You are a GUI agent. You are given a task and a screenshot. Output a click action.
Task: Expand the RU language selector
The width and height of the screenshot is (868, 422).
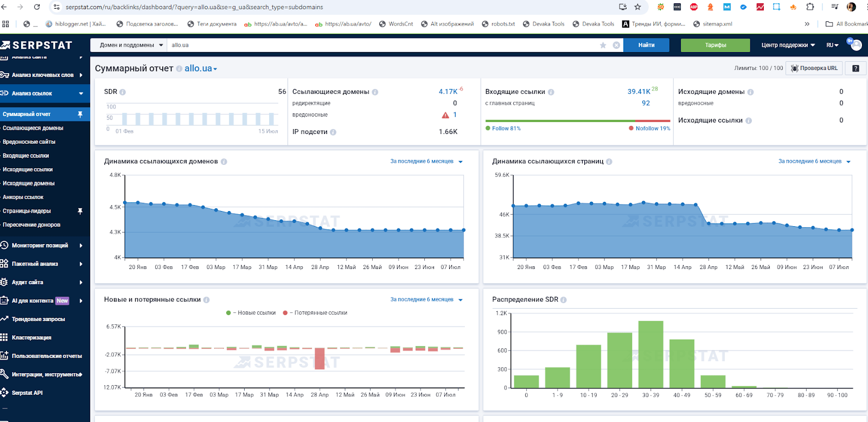tap(832, 45)
